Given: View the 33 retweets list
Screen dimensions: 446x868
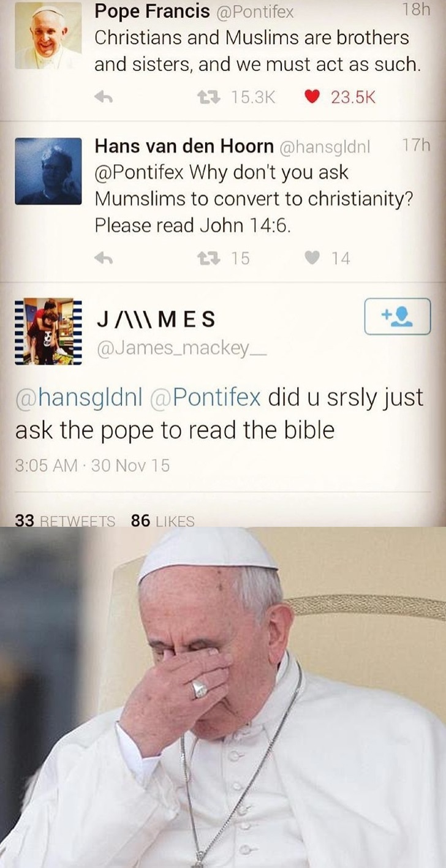Looking at the screenshot, I should (65, 521).
